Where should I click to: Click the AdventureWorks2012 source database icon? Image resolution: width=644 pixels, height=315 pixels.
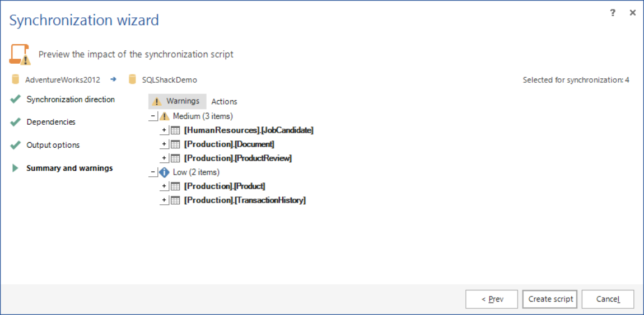point(16,79)
